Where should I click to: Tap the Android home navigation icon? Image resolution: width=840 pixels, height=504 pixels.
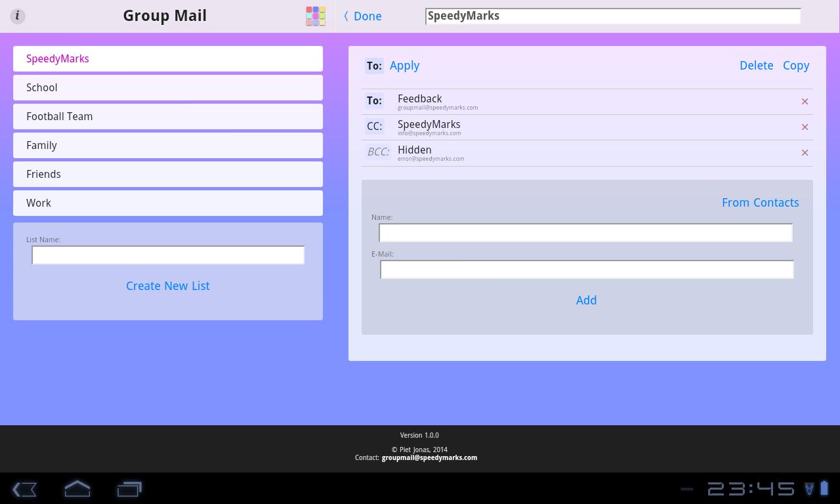click(x=77, y=489)
